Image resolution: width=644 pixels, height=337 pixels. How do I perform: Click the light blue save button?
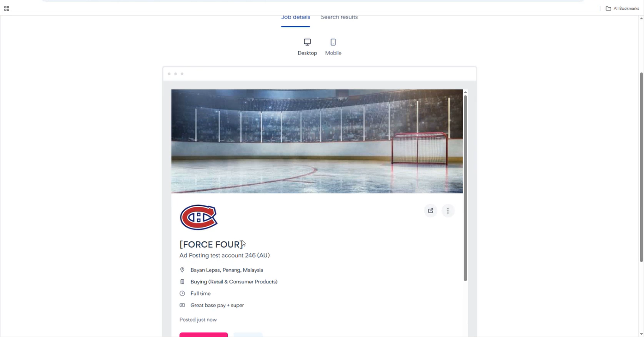[248, 335]
